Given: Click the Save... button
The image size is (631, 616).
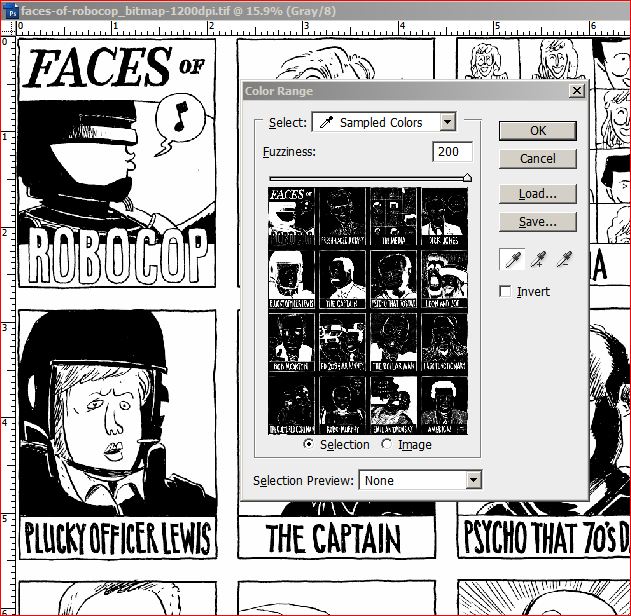Looking at the screenshot, I should pos(538,222).
